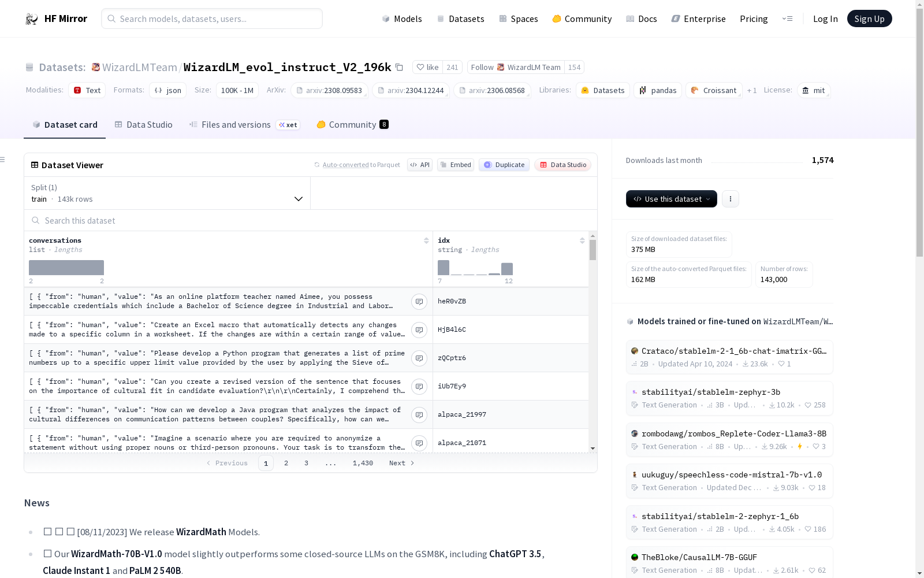Switch to the Dataset card tab
The width and height of the screenshot is (924, 578).
[x=65, y=125]
